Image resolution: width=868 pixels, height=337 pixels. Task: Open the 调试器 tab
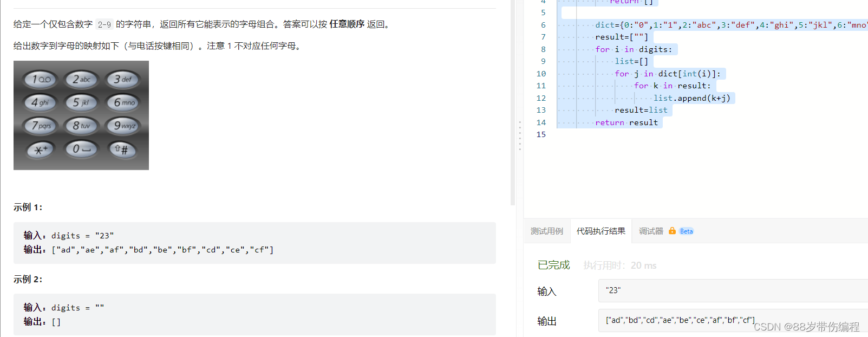tap(651, 231)
